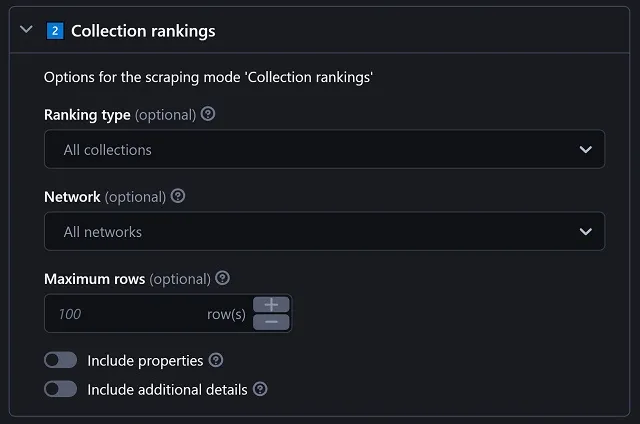Collapse the Collection rankings section chevron
Screen dimensions: 640x424
click(x=26, y=29)
